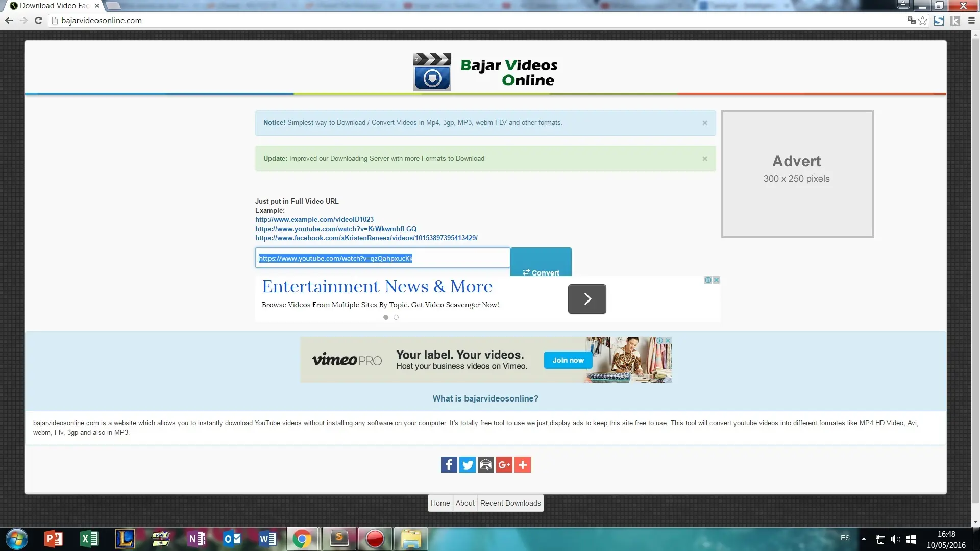This screenshot has height=551, width=980.
Task: Click the Chrome icon in the taskbar
Action: [303, 539]
